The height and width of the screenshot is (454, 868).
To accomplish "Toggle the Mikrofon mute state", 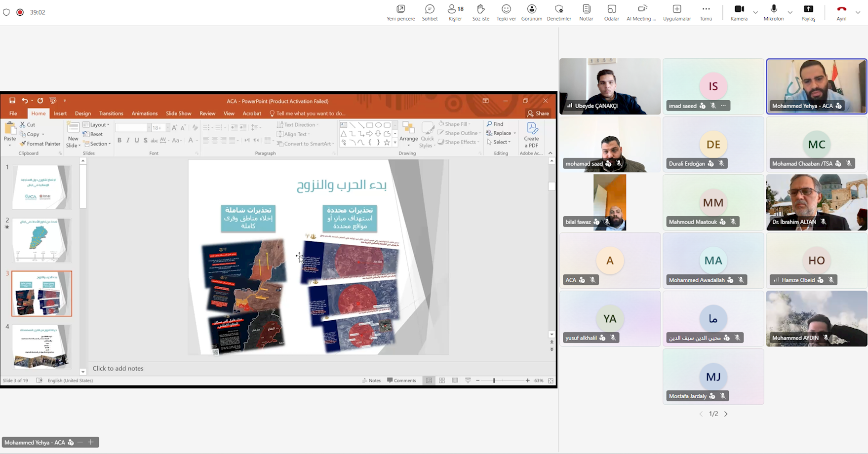I will coord(773,13).
